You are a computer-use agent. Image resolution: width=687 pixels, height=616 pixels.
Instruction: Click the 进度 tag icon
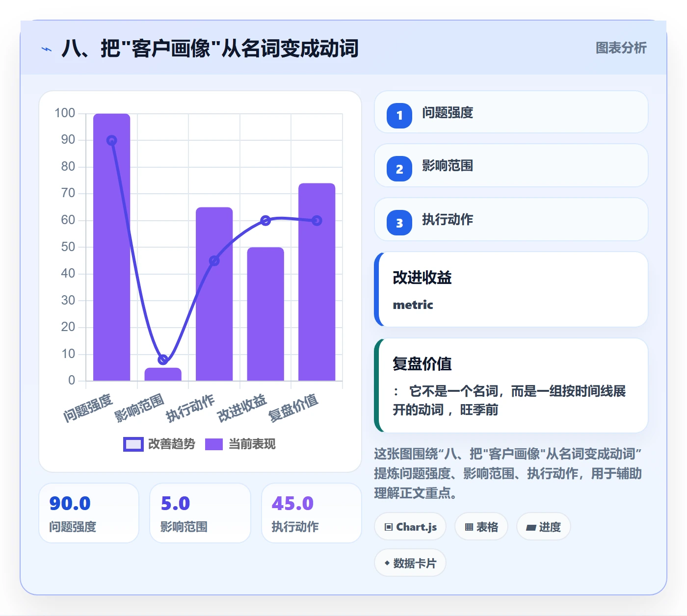531,528
